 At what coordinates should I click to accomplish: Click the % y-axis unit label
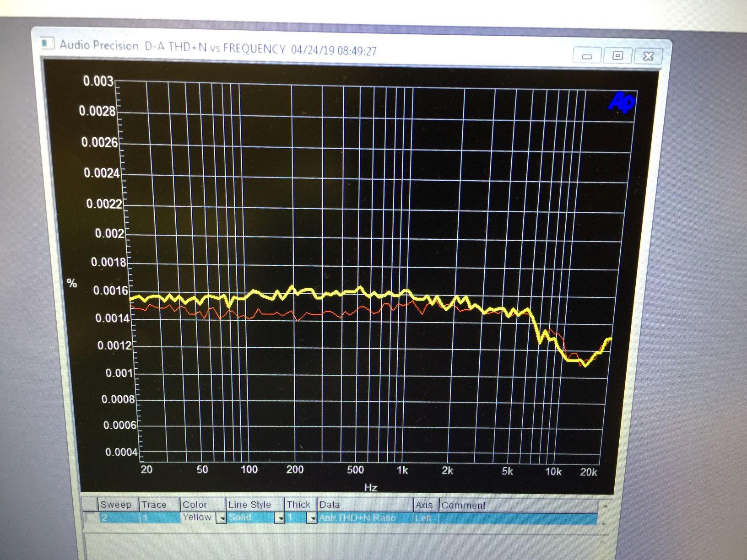72,283
